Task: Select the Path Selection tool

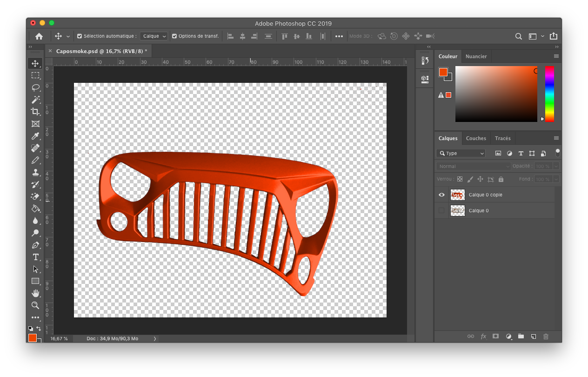Action: (x=35, y=269)
